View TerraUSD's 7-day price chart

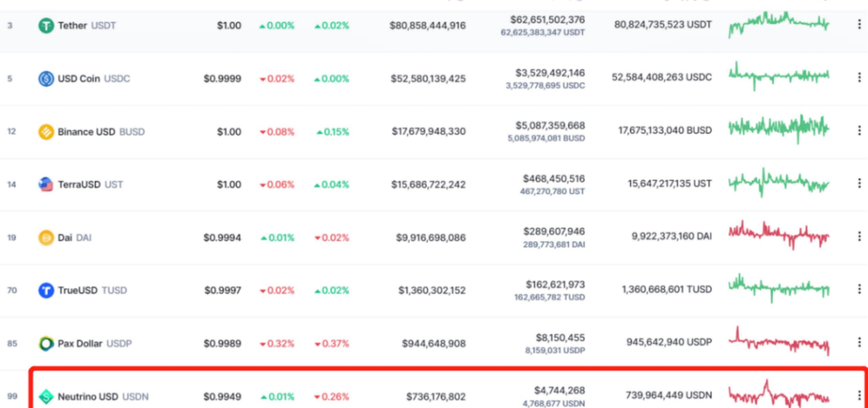pos(779,182)
